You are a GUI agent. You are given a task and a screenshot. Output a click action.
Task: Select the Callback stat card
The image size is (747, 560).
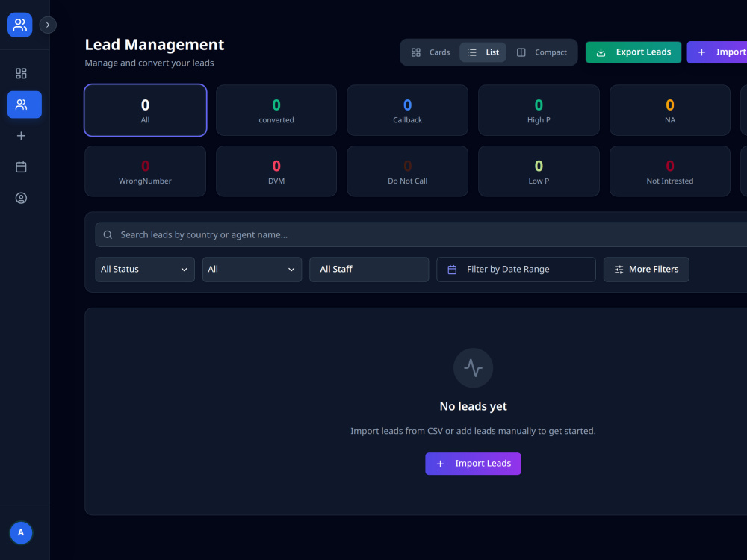(x=407, y=110)
